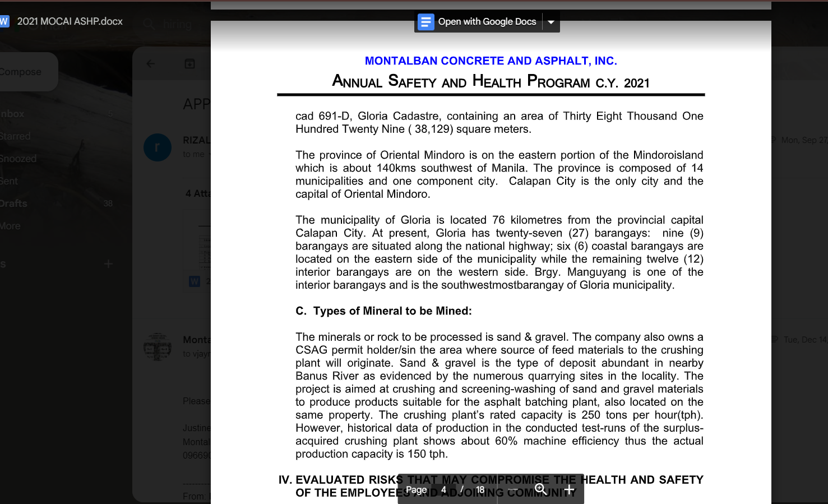Click the title 'Annual Safety and Health Program C.Y. 2021'
The width and height of the screenshot is (828, 504).
coord(491,82)
